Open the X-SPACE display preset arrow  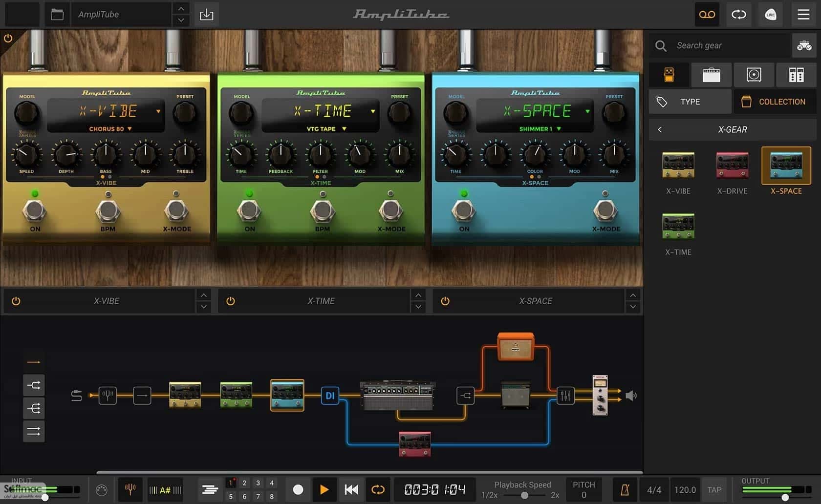tap(587, 111)
